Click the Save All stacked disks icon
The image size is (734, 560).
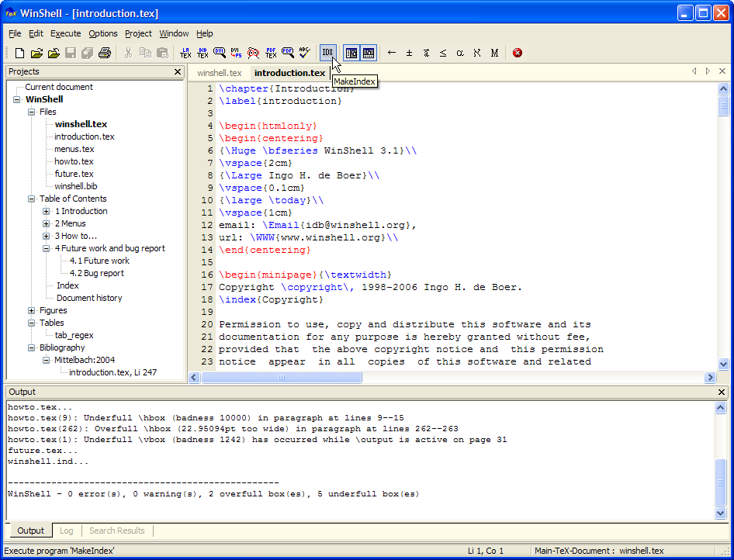point(88,53)
